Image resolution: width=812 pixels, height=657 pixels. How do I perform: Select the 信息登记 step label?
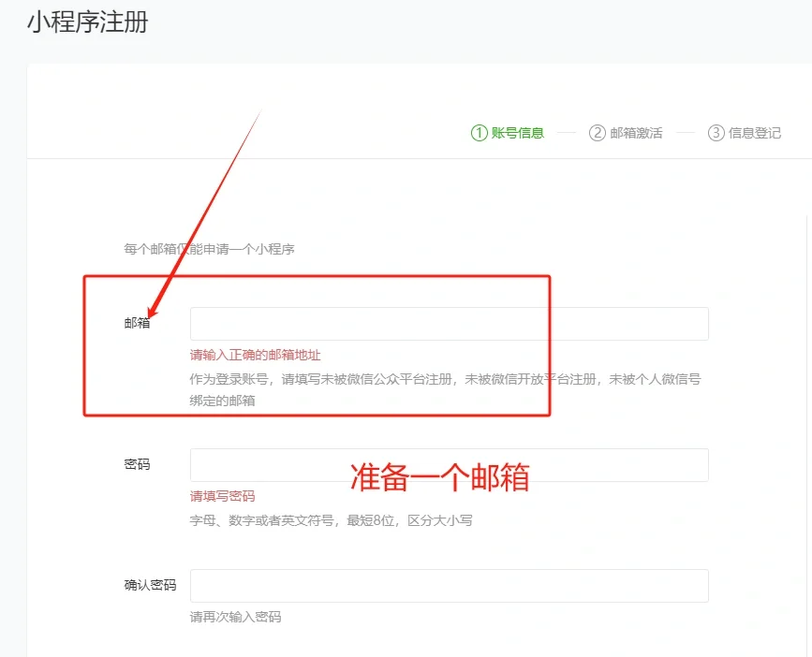pyautogui.click(x=755, y=133)
